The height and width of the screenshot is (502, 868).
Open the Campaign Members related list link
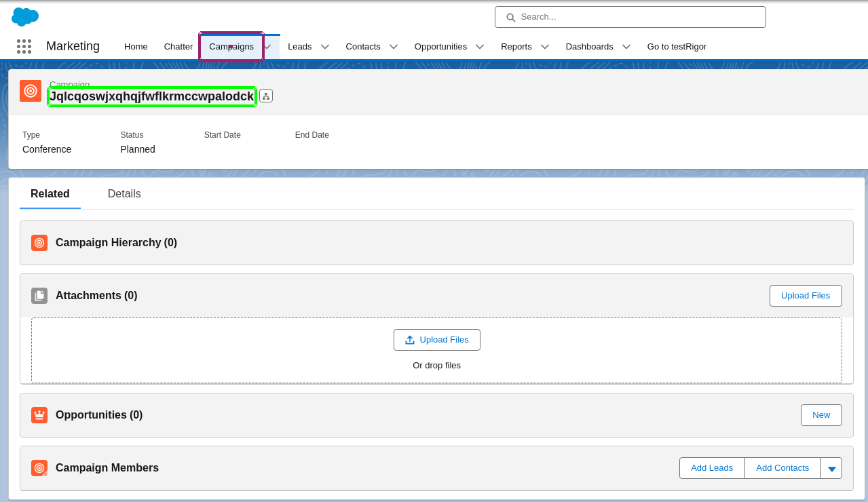coord(107,468)
